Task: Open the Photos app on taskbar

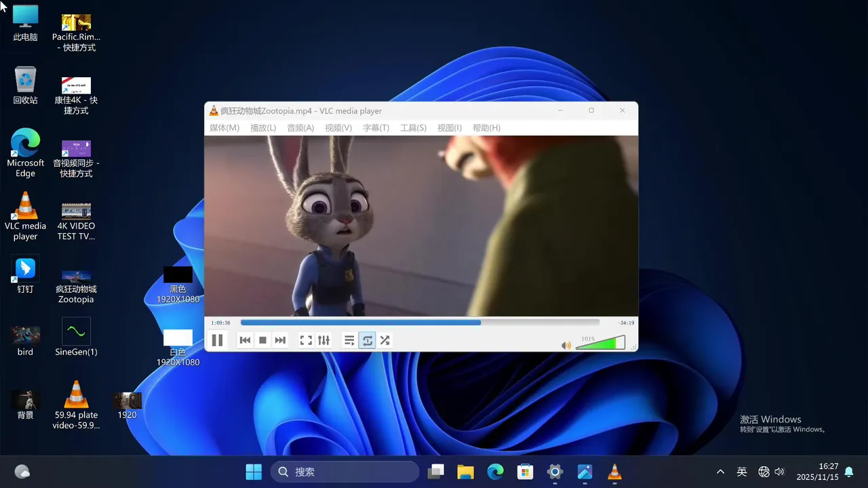Action: [585, 472]
